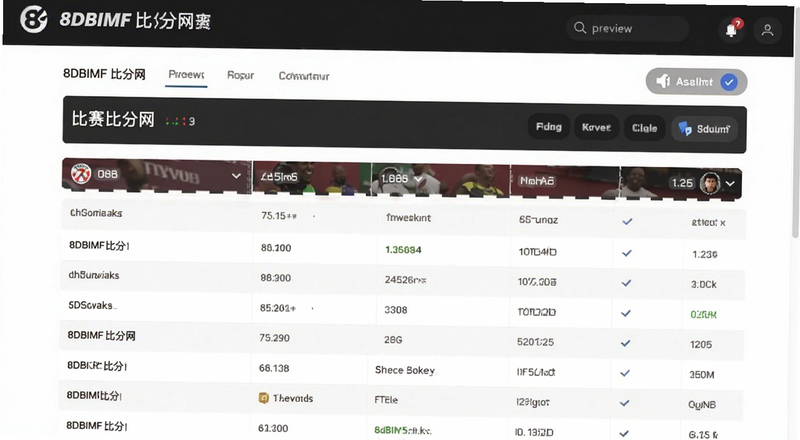The image size is (800, 440).
Task: Click the 1.236 value cell
Action: pyautogui.click(x=705, y=254)
